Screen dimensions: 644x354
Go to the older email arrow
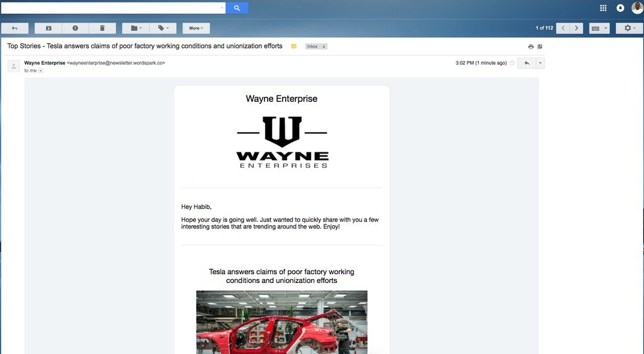click(x=576, y=28)
